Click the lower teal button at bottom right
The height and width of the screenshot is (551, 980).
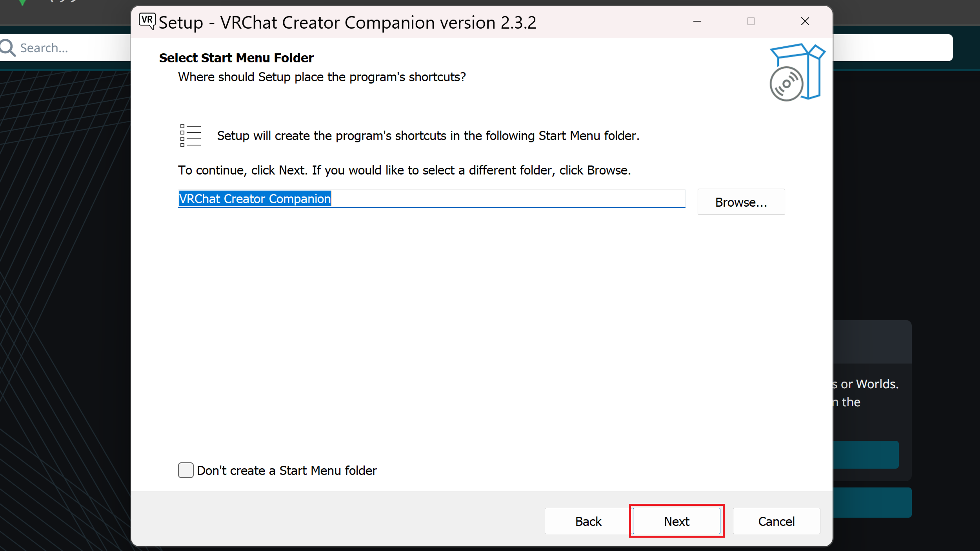(872, 502)
